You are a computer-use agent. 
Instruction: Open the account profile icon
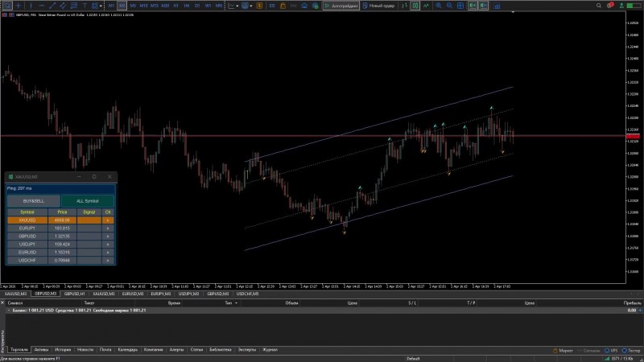[x=621, y=6]
